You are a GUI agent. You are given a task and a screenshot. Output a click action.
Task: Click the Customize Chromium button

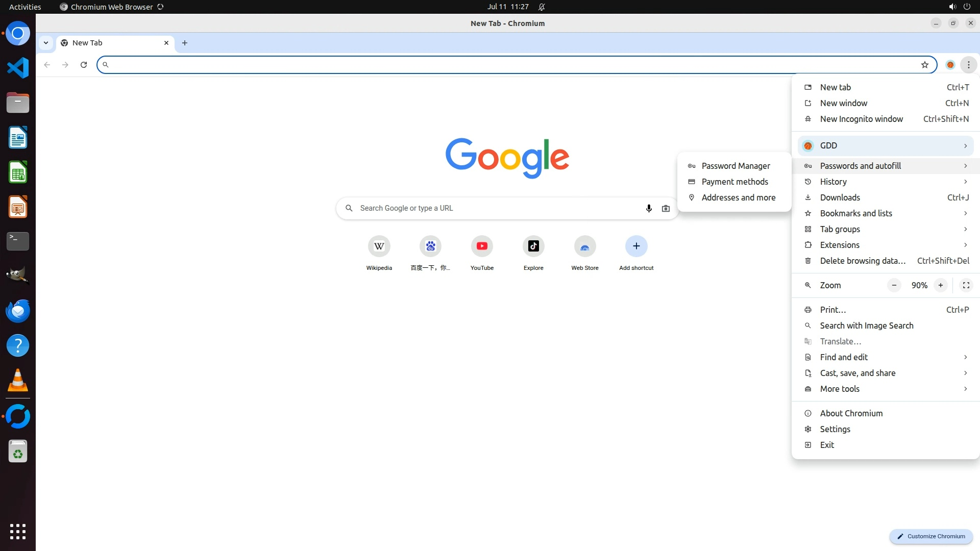click(x=931, y=536)
